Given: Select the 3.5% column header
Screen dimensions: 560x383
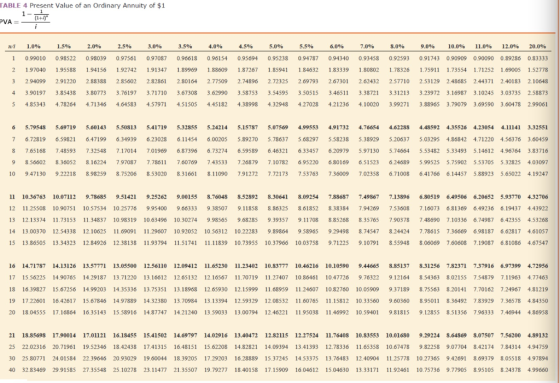Looking at the screenshot, I should click(185, 46).
